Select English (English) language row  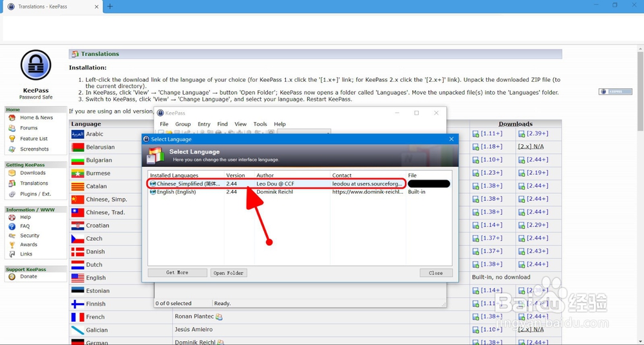coord(300,192)
